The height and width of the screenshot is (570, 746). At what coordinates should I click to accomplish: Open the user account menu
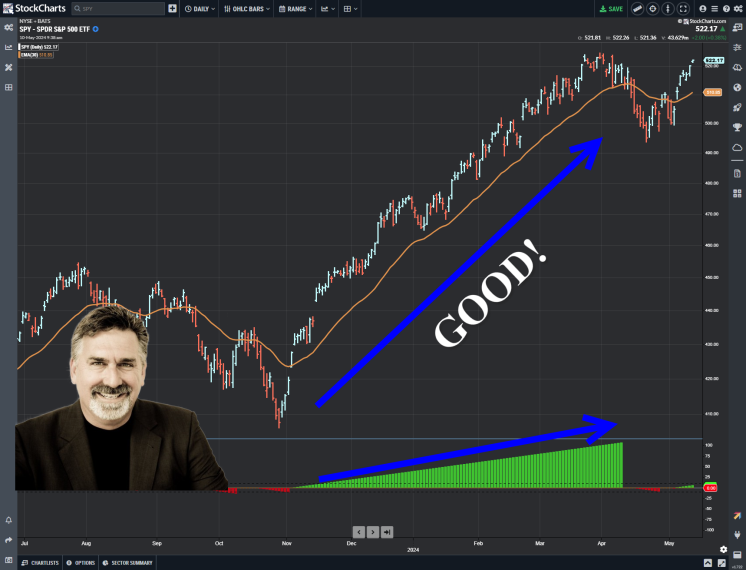coord(703,9)
